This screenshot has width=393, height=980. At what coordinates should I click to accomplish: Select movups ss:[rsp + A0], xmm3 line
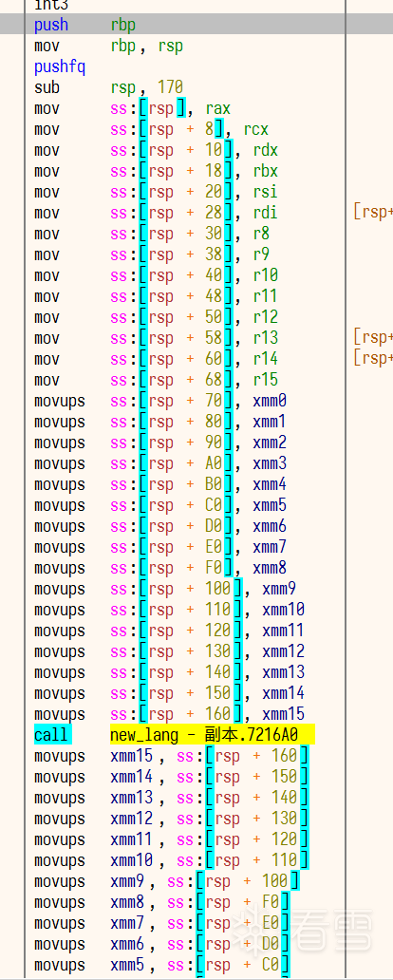coord(160,463)
